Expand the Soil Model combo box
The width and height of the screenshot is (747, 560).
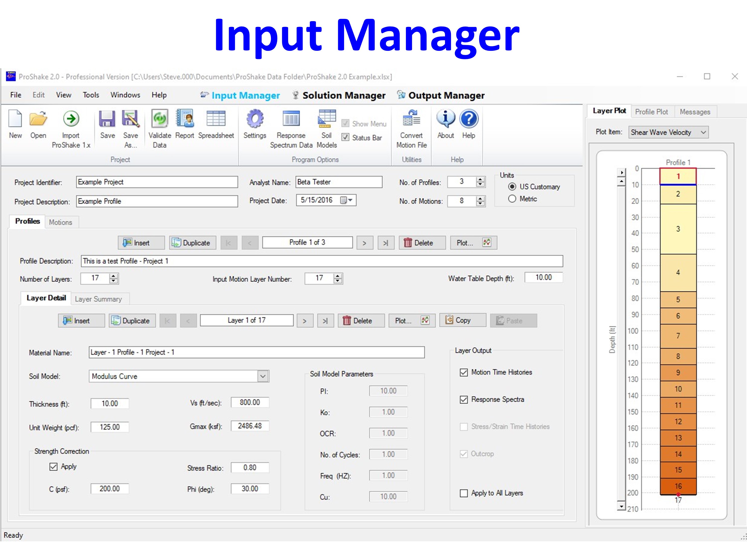click(263, 376)
